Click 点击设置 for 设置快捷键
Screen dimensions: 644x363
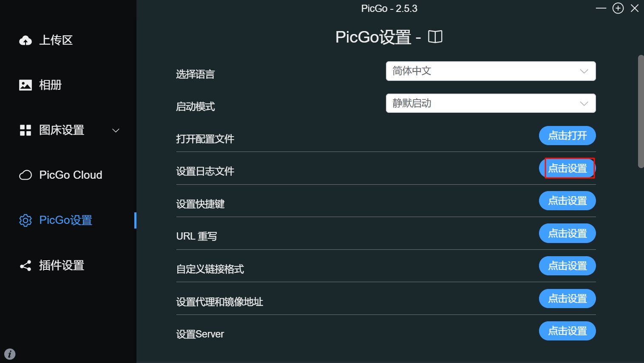(567, 201)
